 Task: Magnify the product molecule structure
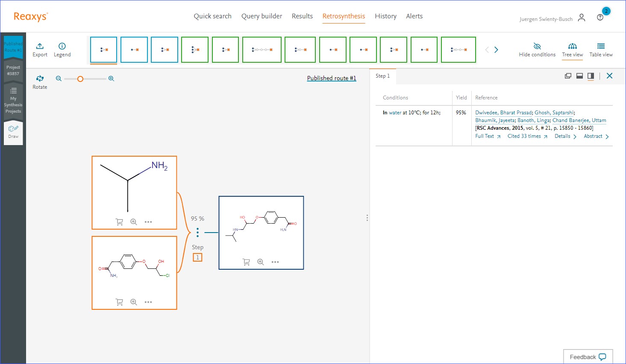coord(261,262)
